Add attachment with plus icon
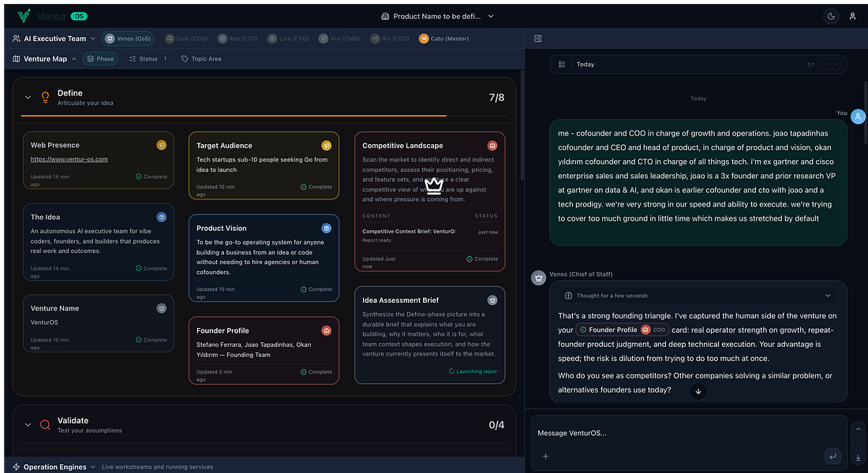Viewport: 868px width, 473px height. [545, 456]
